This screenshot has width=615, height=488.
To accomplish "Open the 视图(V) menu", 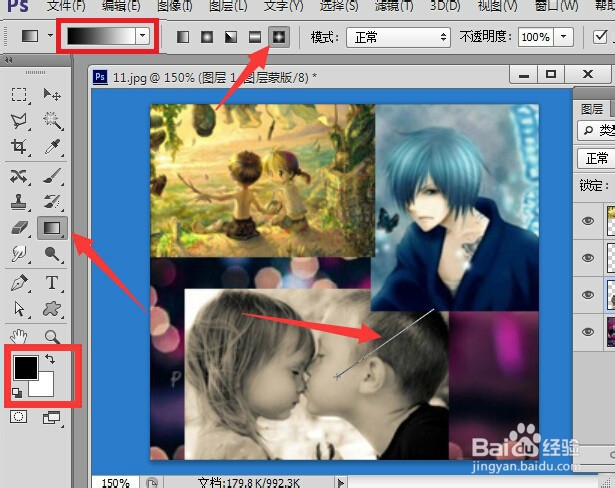I will pos(497,5).
